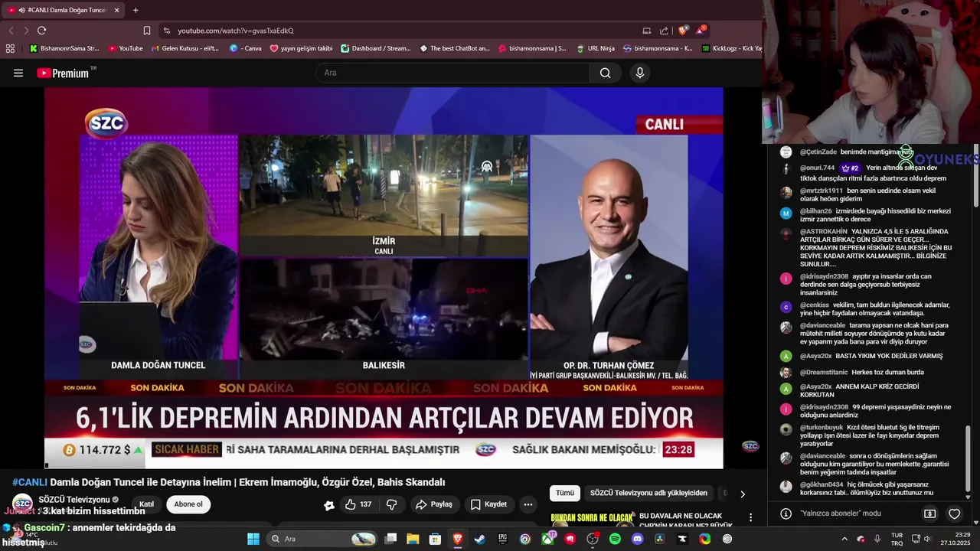Go back with browser back arrow
Viewport: 980px width, 551px height.
pos(11,31)
